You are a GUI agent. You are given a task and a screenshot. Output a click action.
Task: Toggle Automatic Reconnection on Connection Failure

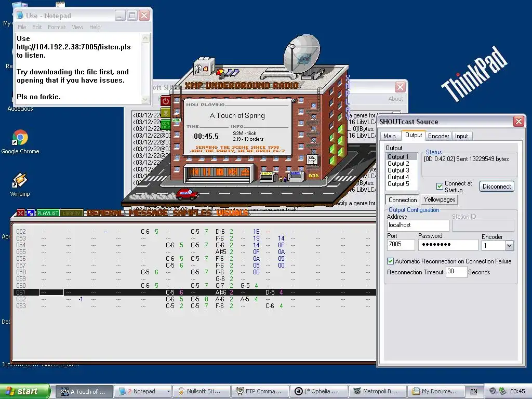(x=390, y=261)
